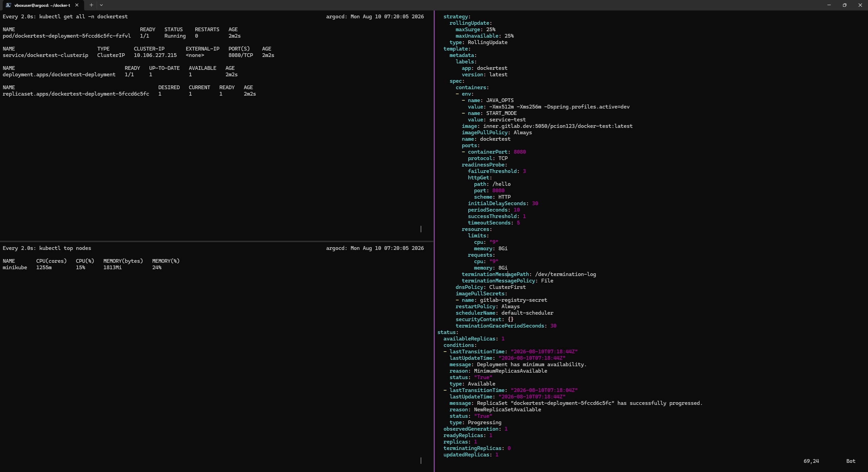The height and width of the screenshot is (472, 868).
Task: Click dnsPolicy: ClusterFirst line
Action: tap(491, 287)
